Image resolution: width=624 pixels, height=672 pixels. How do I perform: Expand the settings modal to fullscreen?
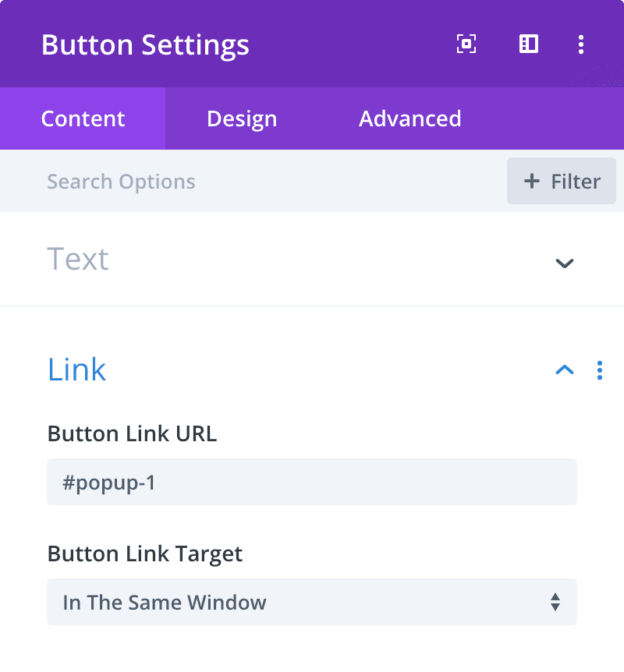[x=466, y=44]
